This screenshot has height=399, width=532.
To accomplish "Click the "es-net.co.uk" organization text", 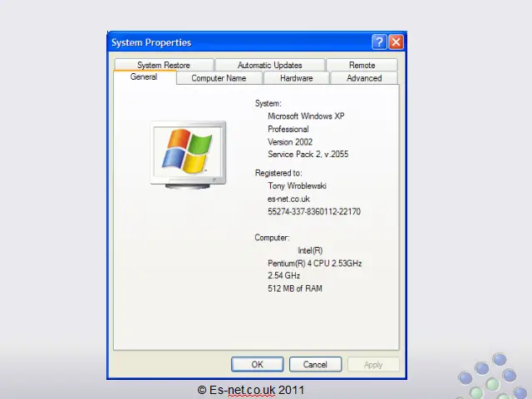I will [288, 199].
